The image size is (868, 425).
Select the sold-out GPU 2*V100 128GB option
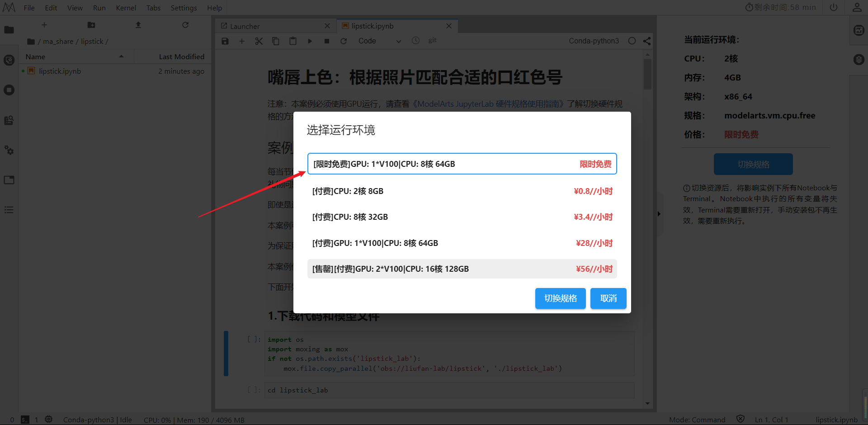coord(462,269)
